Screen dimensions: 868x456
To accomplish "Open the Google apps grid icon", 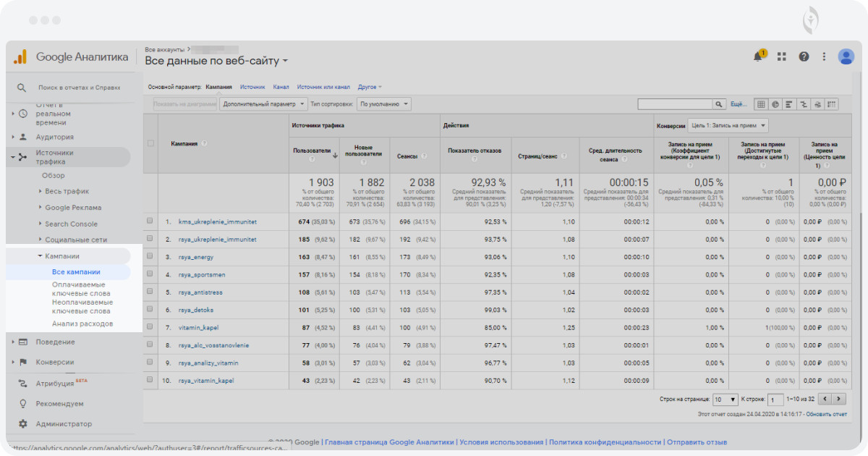I will (781, 56).
